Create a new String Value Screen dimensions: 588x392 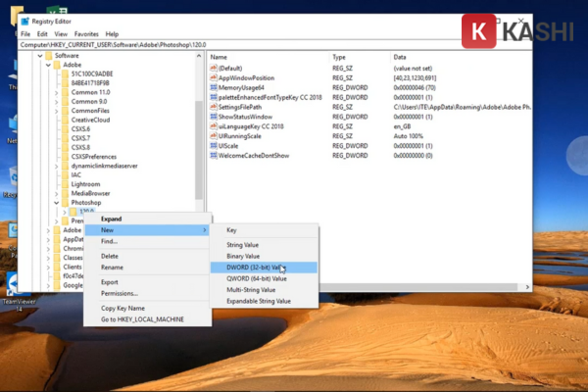point(264,245)
